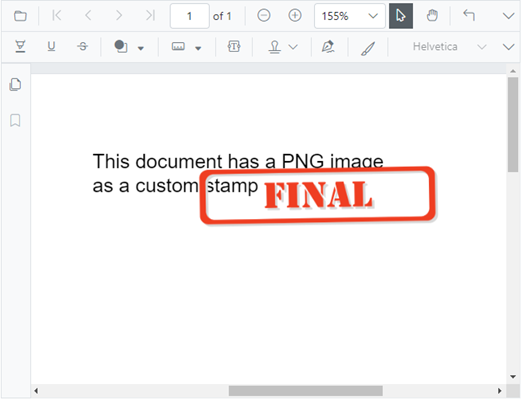Click the text 'This document has a PNG image'
This screenshot has width=523, height=400.
coord(238,161)
